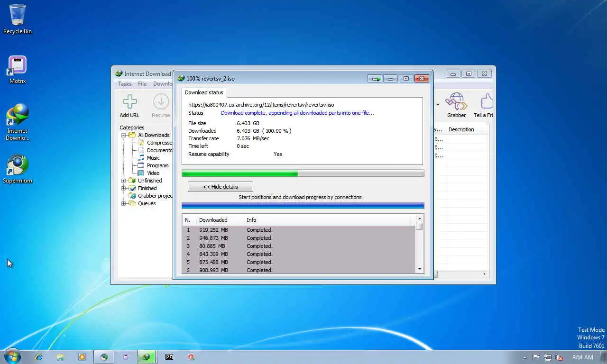
Task: Click the network tray icon
Action: [548, 357]
